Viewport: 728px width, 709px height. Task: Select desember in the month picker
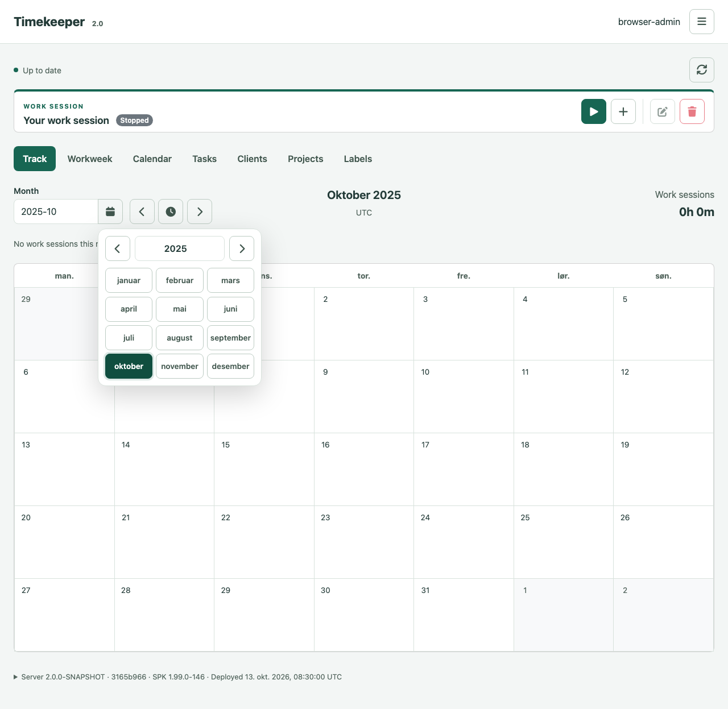(230, 366)
